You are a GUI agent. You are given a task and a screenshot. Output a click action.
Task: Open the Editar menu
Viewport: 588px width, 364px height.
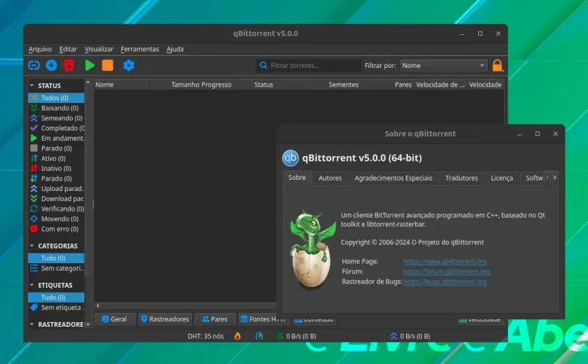click(68, 49)
